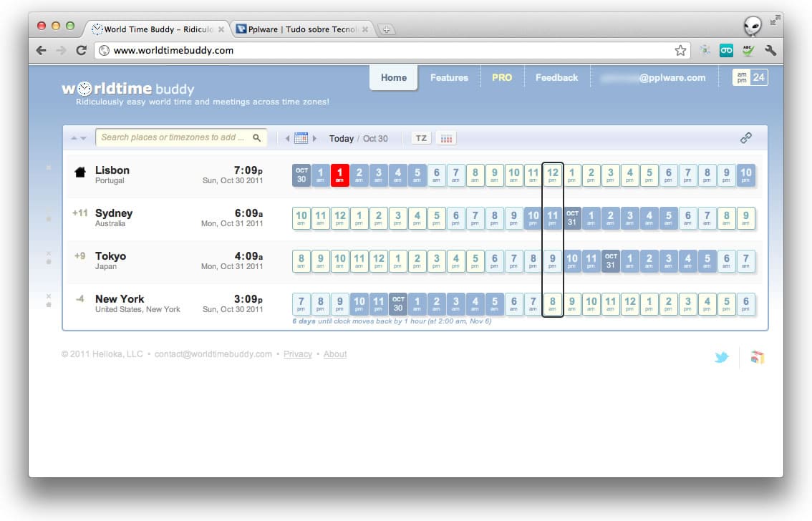Open the colorful share icon in footer
Screen dimensions: 812x521
coord(757,357)
